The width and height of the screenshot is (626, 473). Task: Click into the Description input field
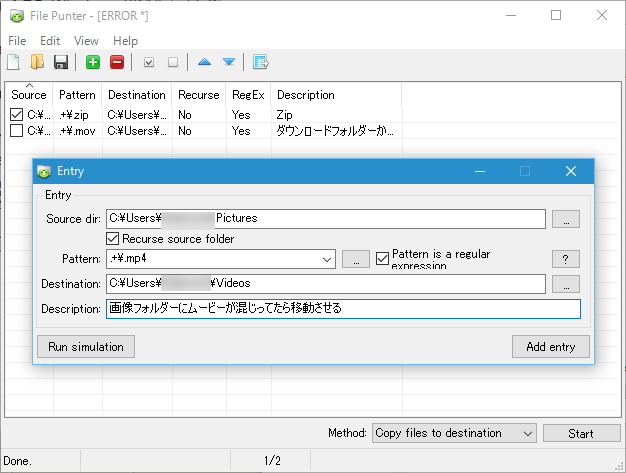[343, 309]
